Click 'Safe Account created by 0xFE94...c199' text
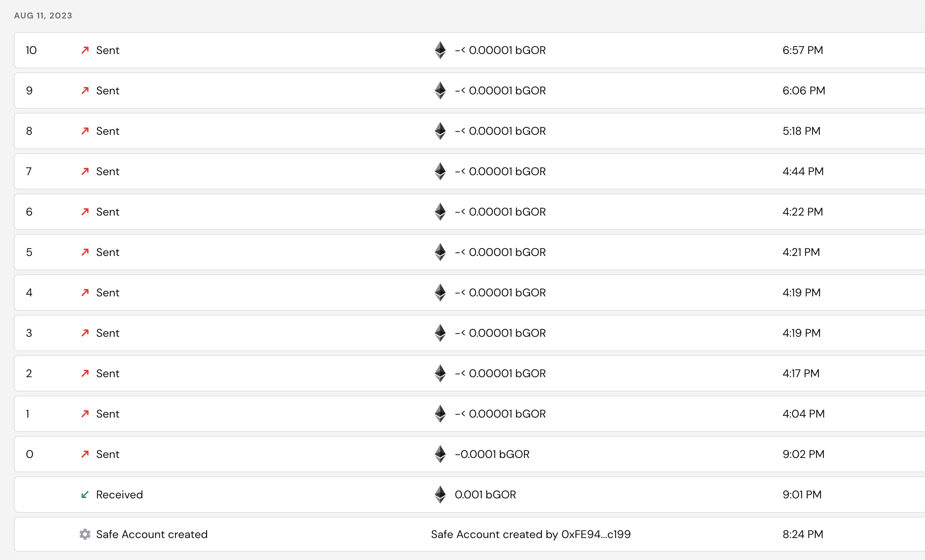The height and width of the screenshot is (560, 925). coord(530,534)
